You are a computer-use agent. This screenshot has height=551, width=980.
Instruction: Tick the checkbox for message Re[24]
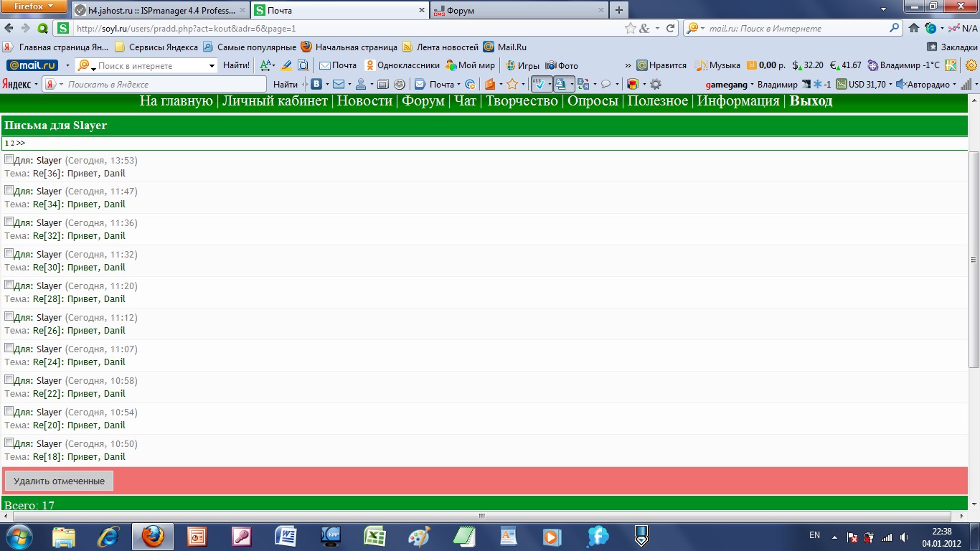[x=9, y=348]
